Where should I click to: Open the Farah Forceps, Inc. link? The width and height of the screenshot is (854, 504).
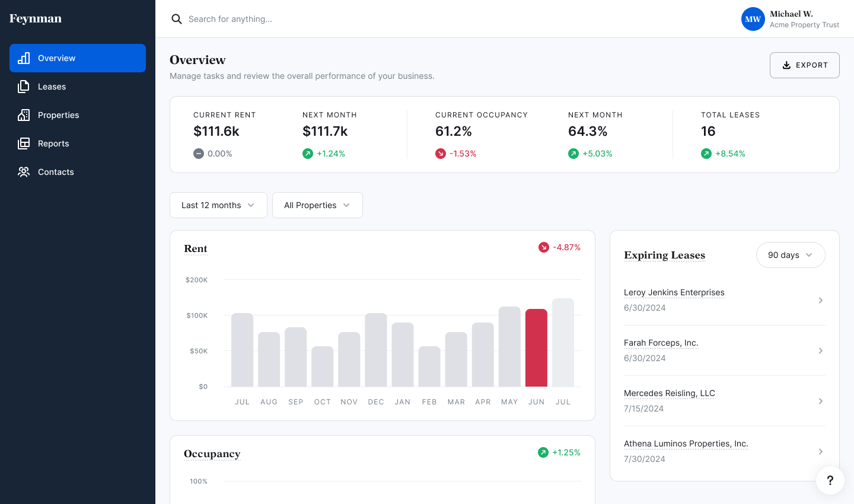[x=661, y=343]
